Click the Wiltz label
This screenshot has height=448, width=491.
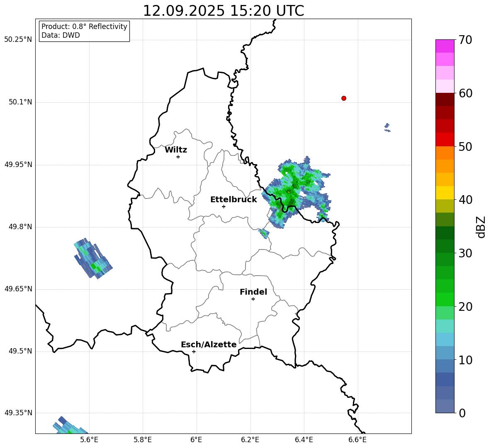point(176,150)
